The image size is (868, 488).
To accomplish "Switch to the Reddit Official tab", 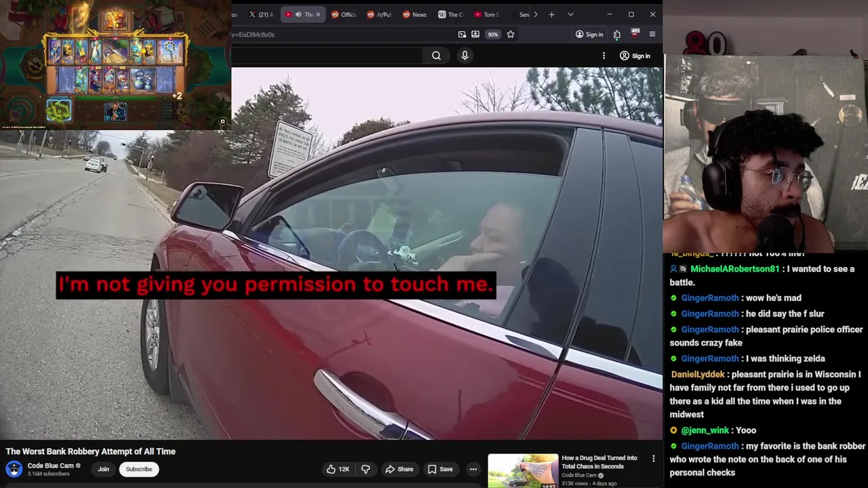I will pos(343,14).
